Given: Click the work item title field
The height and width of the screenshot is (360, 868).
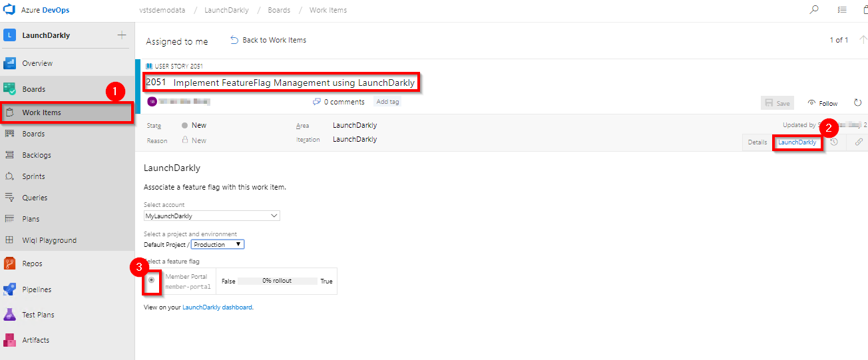Looking at the screenshot, I should click(x=283, y=83).
